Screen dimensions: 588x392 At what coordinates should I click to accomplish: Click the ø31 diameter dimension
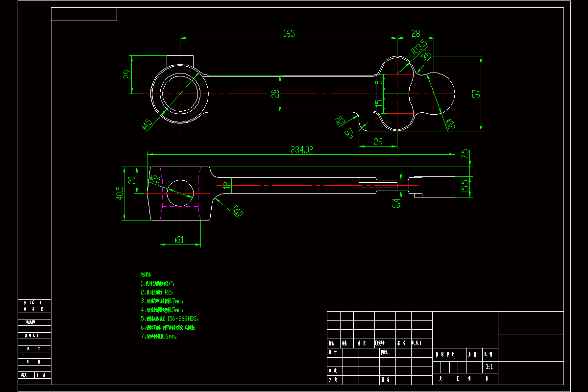[x=179, y=240]
